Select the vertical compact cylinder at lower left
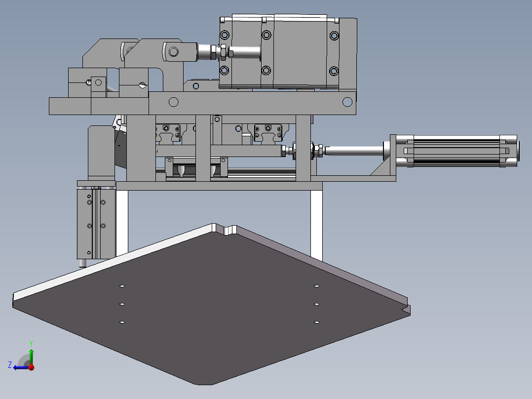 [96, 223]
